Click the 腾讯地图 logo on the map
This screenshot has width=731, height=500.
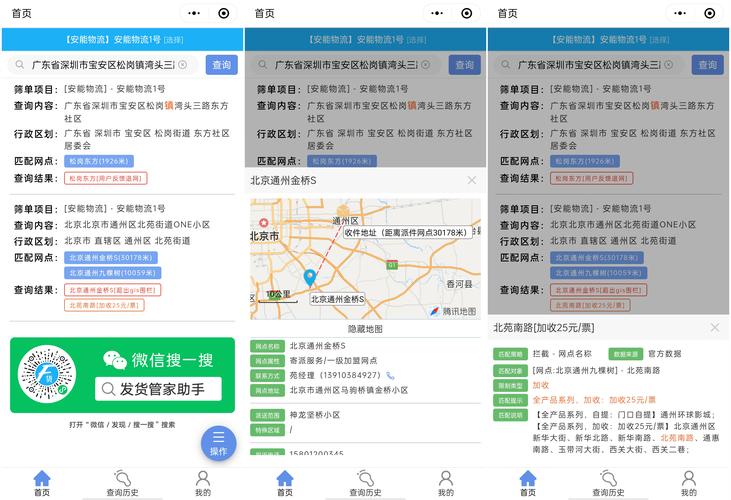[x=453, y=311]
